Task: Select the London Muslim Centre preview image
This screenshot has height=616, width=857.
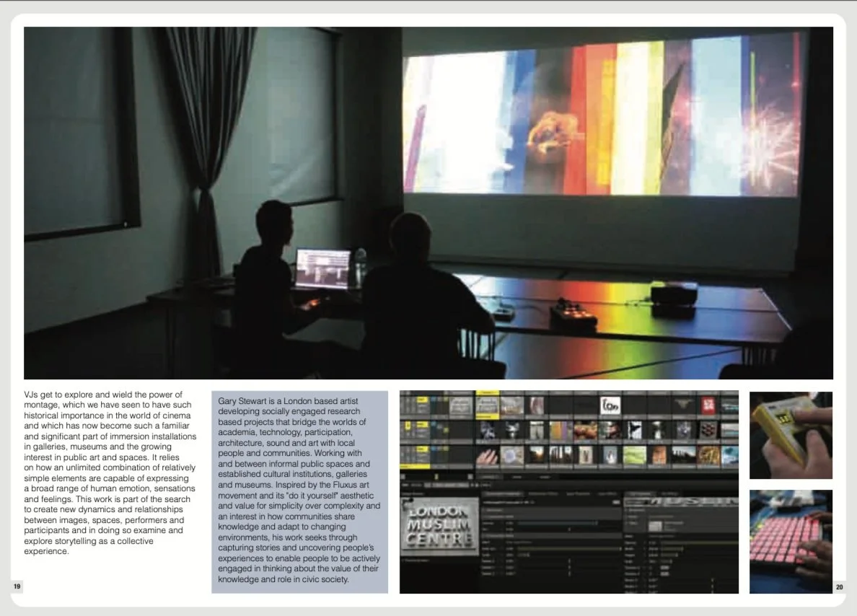Action: pos(439,527)
